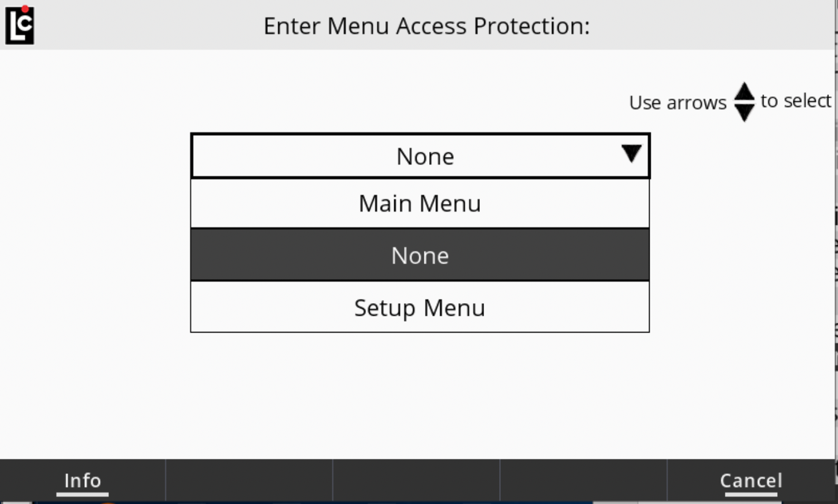Click the LC logo icon
838x504 pixels.
point(19,25)
